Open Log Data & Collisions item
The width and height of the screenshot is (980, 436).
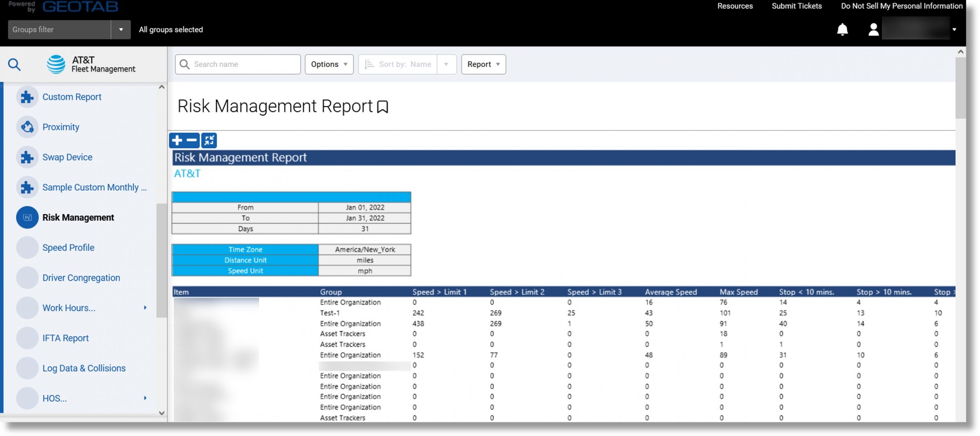click(x=84, y=368)
